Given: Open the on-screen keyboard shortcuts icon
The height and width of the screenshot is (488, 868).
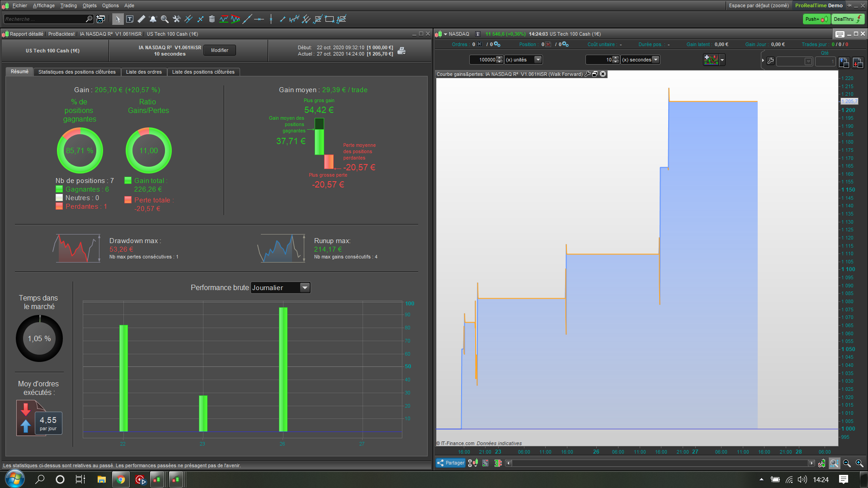Looking at the screenshot, I should (x=840, y=34).
